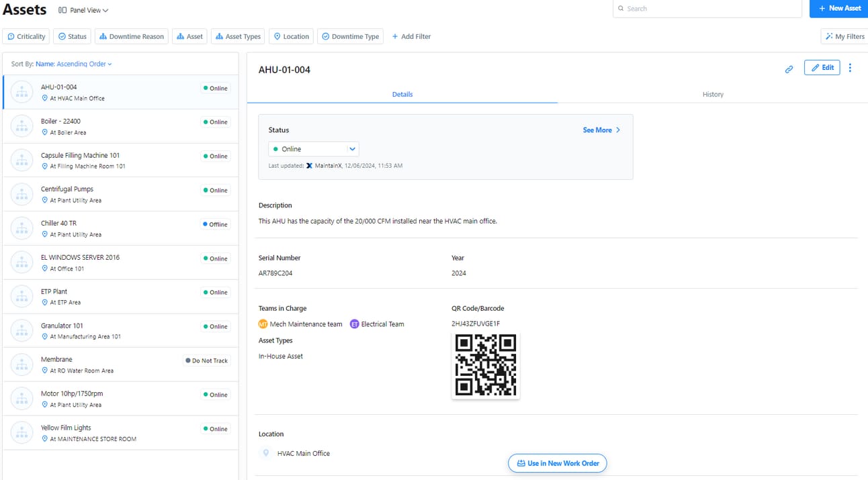The image size is (868, 480).
Task: Click the copy link icon beside Edit
Action: (789, 68)
